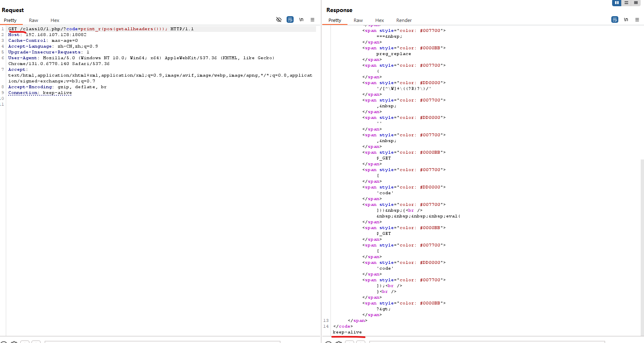The height and width of the screenshot is (343, 644).
Task: Click the Chrome/131.0.6778.140 Safari/537.36 continuation line
Action: pyautogui.click(x=59, y=64)
